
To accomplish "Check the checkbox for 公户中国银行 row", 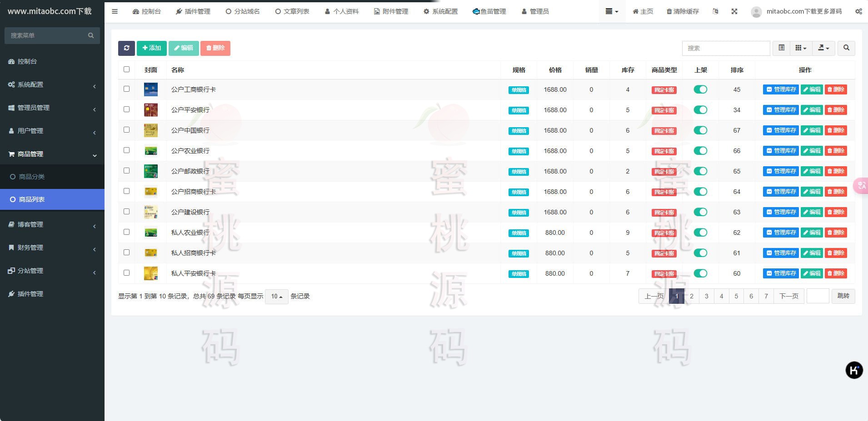I will [x=126, y=130].
